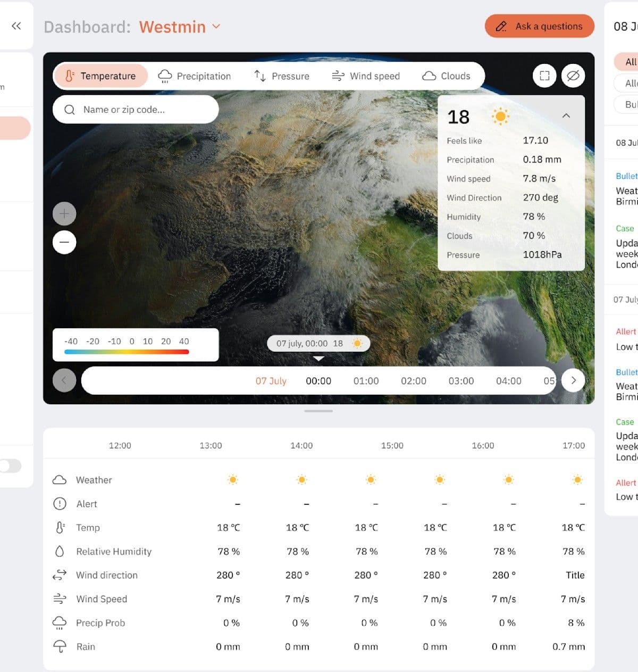638x672 pixels.
Task: Select 04:00 on the timeline
Action: click(x=509, y=381)
